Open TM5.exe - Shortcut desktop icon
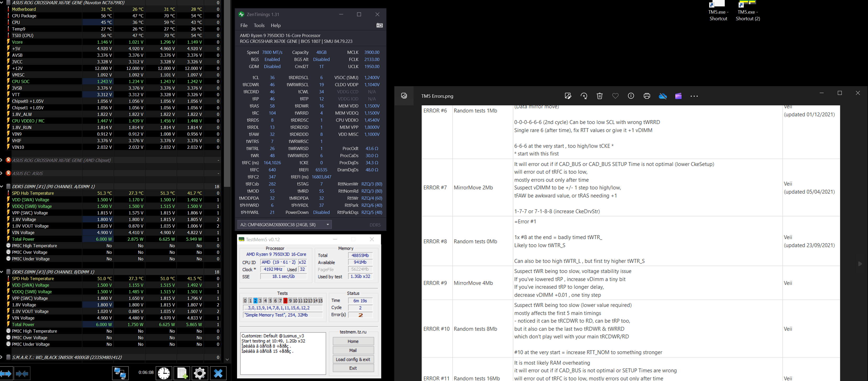The image size is (868, 381). coord(718,11)
